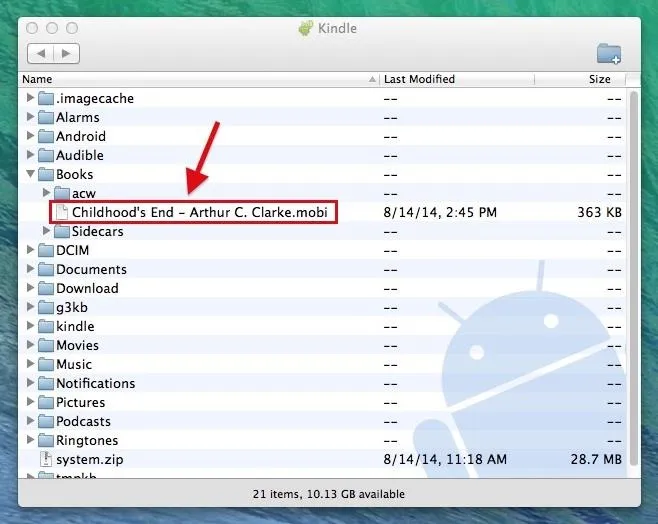The height and width of the screenshot is (524, 658).
Task: Expand the DCIM folder triangle
Action: click(30, 250)
